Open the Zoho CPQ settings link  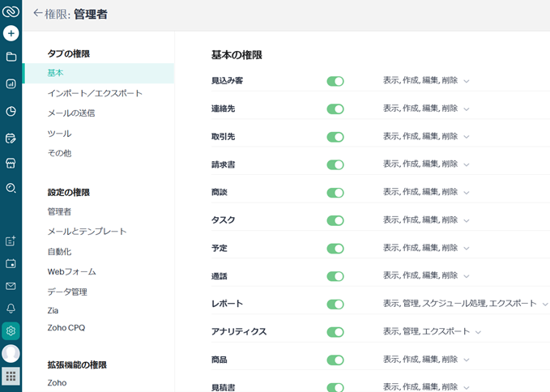tap(66, 328)
